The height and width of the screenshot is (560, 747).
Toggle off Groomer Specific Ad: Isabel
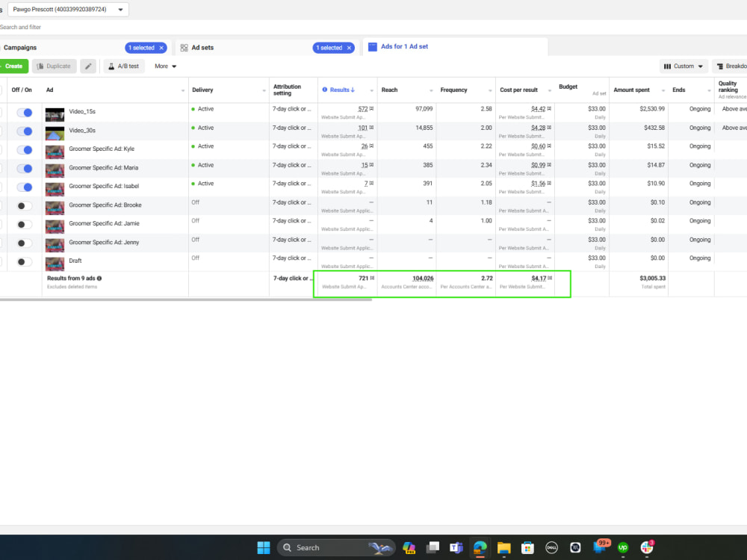(25, 187)
